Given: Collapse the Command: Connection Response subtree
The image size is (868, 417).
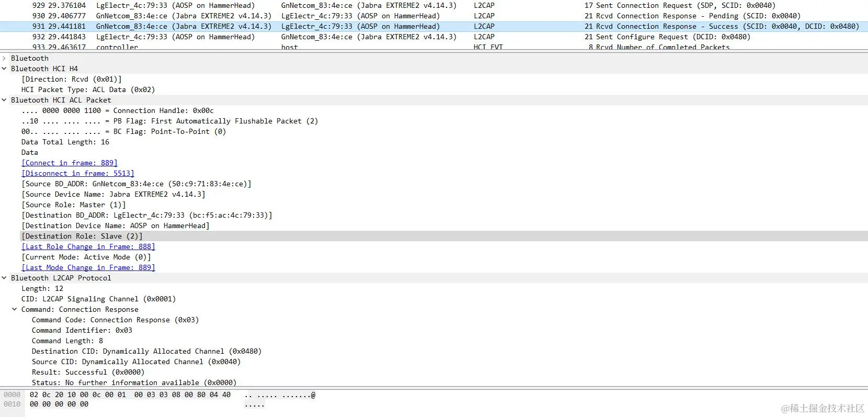Looking at the screenshot, I should coord(15,309).
